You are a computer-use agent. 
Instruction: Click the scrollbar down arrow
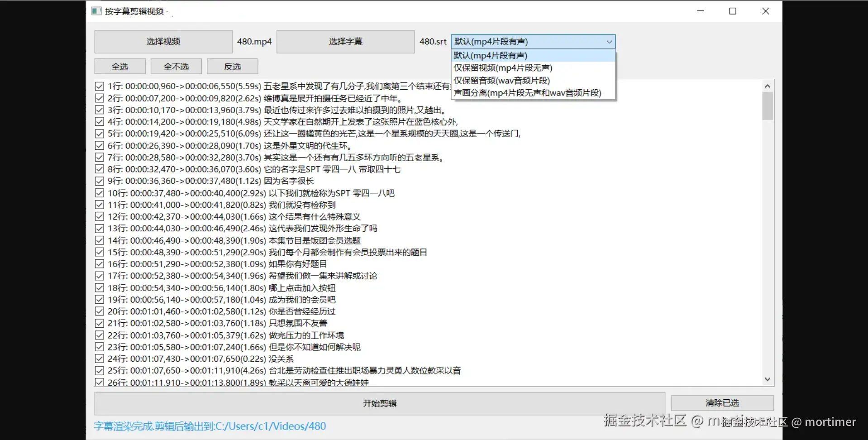[x=767, y=379]
